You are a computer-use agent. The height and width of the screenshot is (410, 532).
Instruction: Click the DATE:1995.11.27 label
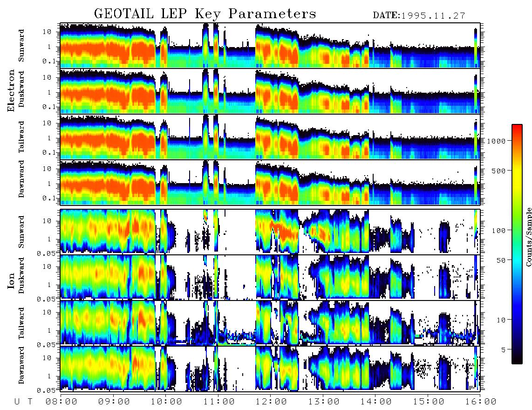419,16
